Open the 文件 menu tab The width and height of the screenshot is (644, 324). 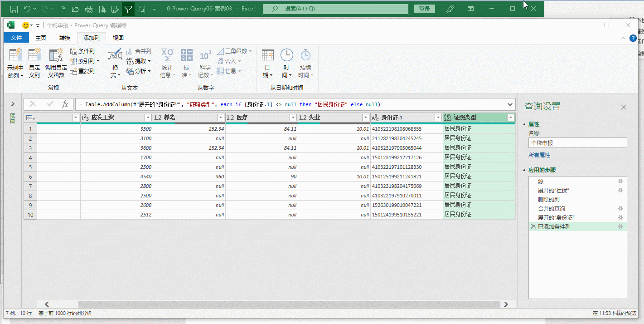pyautogui.click(x=16, y=38)
